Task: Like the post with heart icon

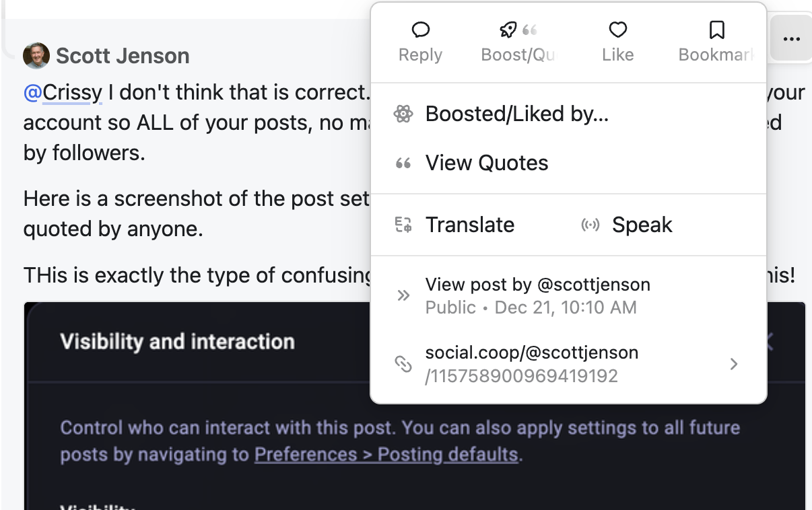Action: (x=618, y=30)
